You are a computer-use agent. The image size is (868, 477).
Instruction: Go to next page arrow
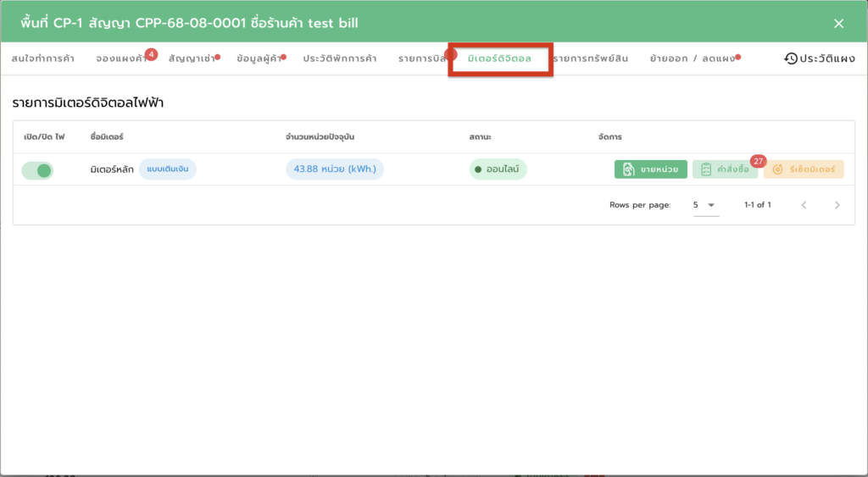click(x=837, y=205)
